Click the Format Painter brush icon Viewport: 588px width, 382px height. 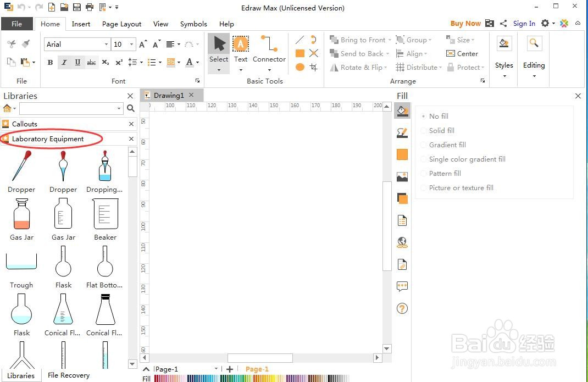(25, 44)
